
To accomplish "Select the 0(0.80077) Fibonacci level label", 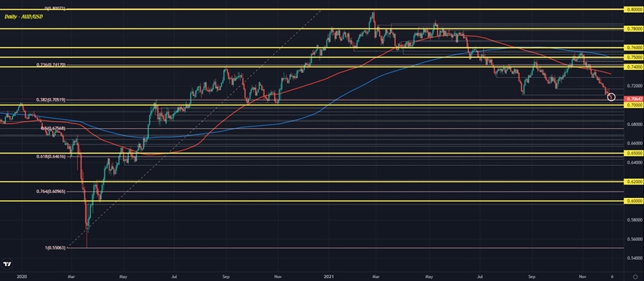I will click(x=54, y=8).
